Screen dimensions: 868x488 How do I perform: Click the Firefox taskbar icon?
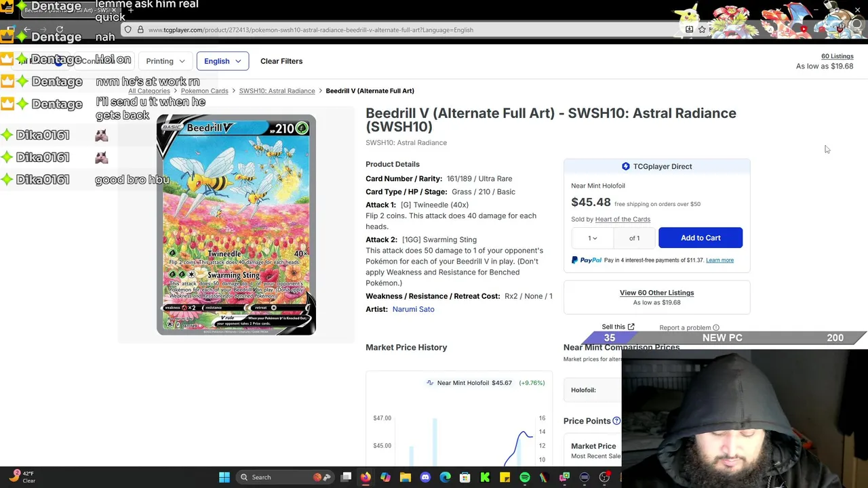[x=366, y=477]
